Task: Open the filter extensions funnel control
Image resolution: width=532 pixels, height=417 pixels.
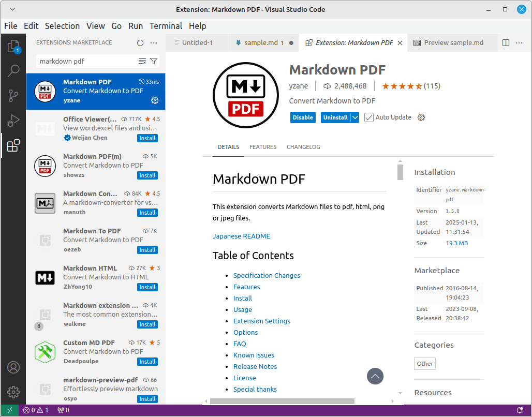Action: (153, 61)
